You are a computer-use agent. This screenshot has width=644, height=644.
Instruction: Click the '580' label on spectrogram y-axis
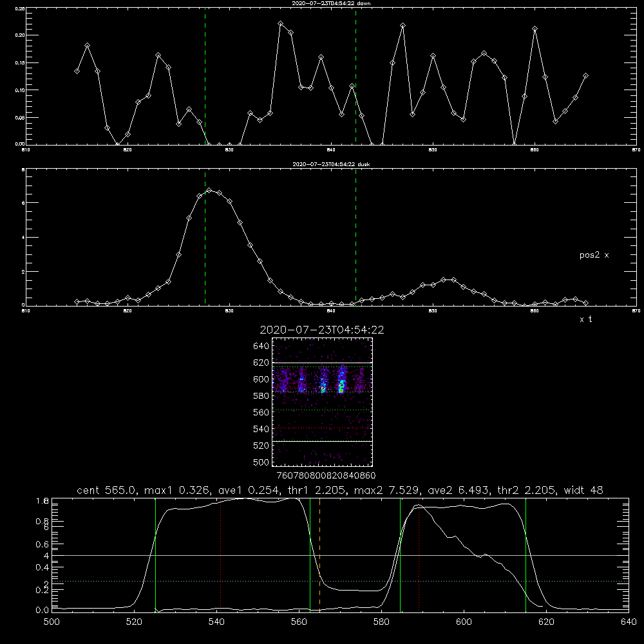(x=261, y=395)
